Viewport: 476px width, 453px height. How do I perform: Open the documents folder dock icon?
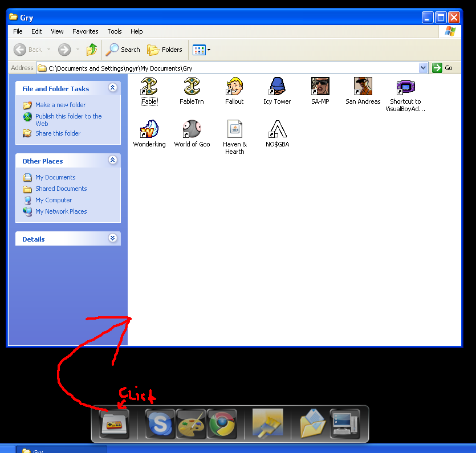click(x=313, y=424)
